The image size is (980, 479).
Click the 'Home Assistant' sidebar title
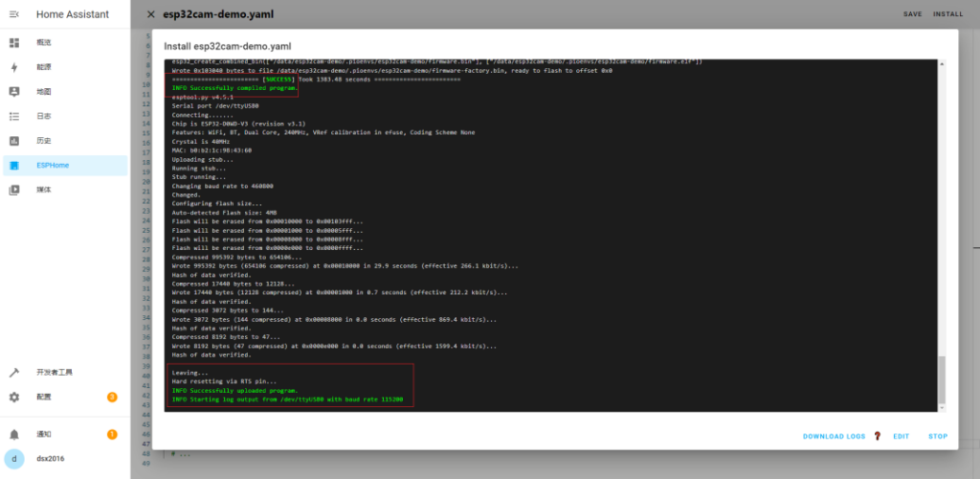tap(73, 14)
